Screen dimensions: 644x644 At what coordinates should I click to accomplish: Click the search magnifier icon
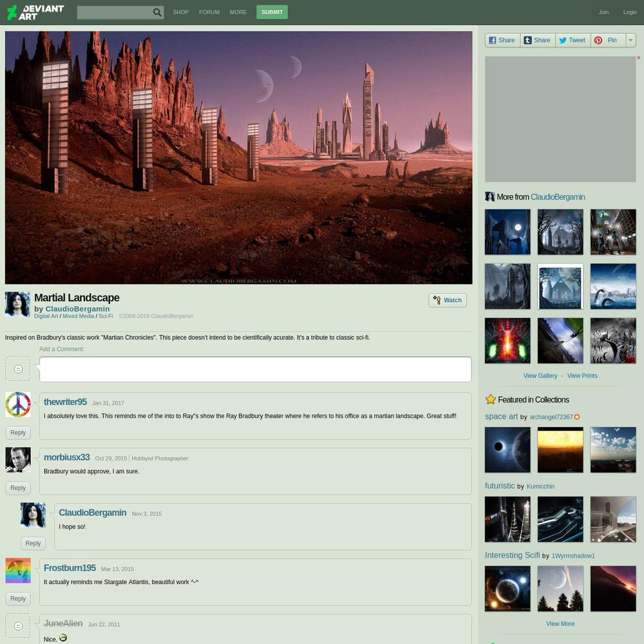coord(157,12)
